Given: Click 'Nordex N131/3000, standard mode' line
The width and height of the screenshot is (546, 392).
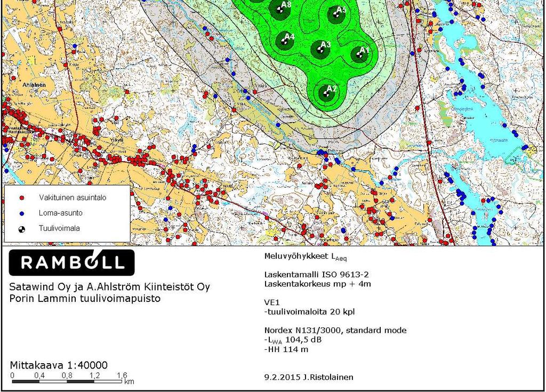Looking at the screenshot, I should pyautogui.click(x=335, y=330).
